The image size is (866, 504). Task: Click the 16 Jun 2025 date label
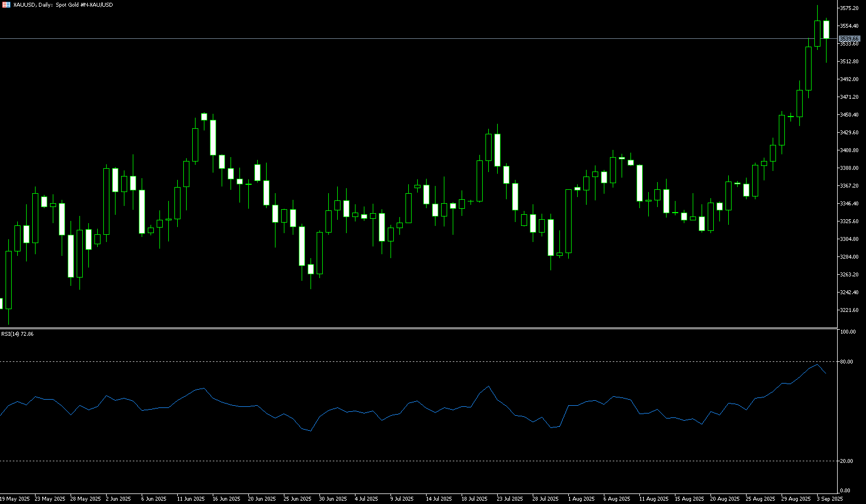click(x=226, y=499)
